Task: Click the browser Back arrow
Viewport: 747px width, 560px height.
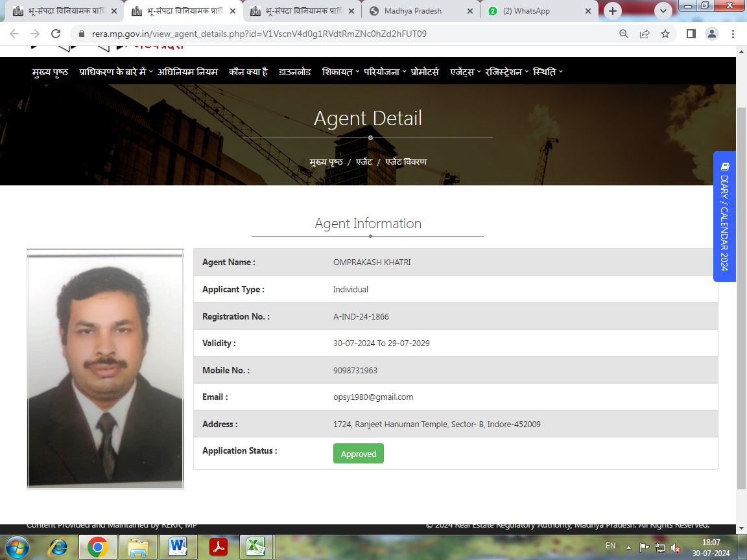Action: tap(14, 34)
